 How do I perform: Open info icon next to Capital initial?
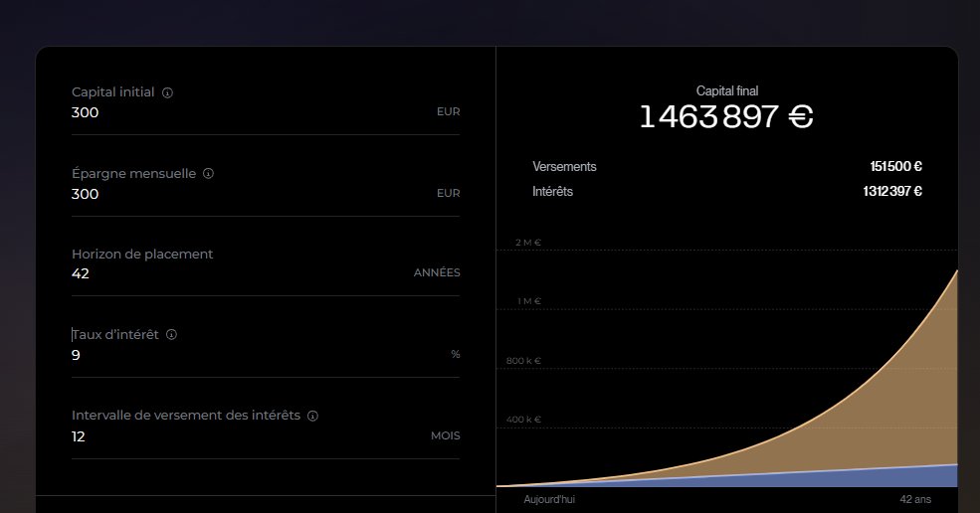point(167,92)
